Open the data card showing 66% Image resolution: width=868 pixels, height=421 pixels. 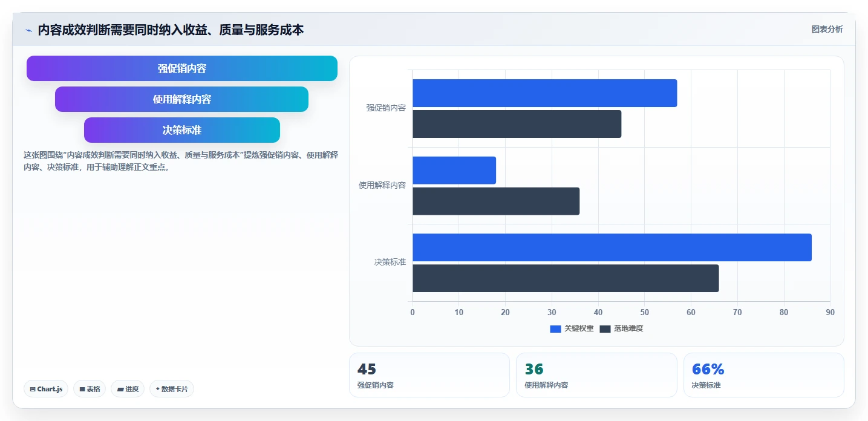[763, 375]
